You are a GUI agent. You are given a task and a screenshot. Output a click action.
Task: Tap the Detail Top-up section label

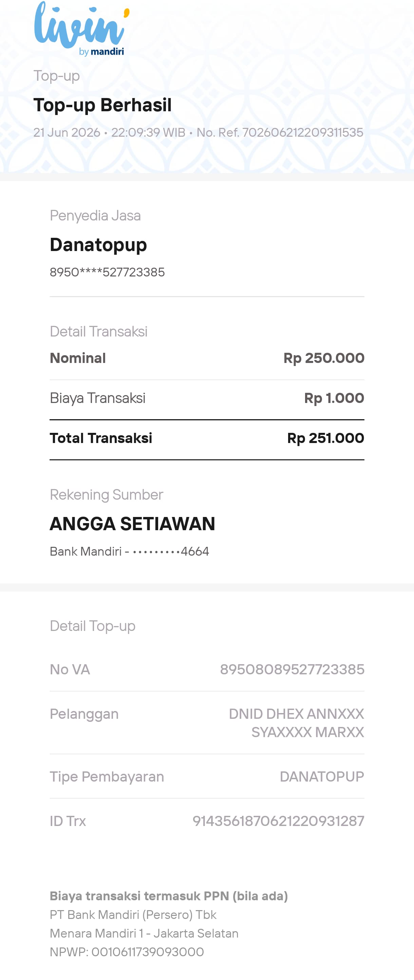[x=92, y=626]
